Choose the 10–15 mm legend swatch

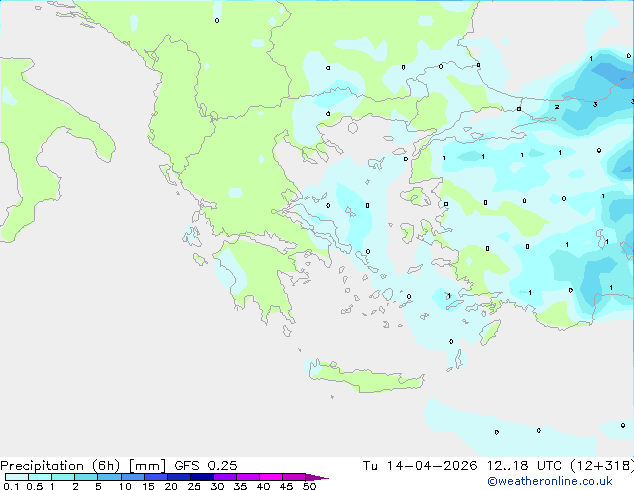tap(132, 477)
